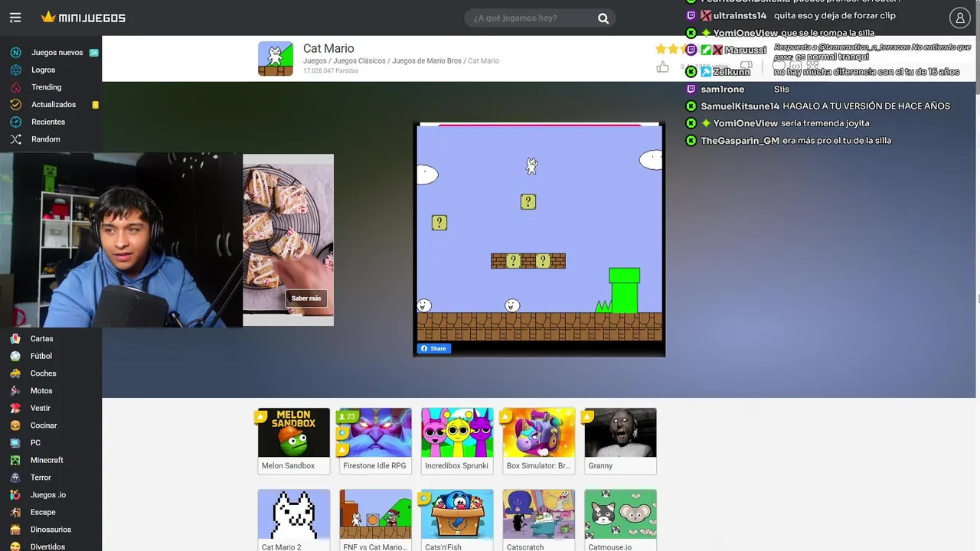Click the Actualizados check icon
The width and height of the screenshot is (980, 551).
click(x=15, y=105)
